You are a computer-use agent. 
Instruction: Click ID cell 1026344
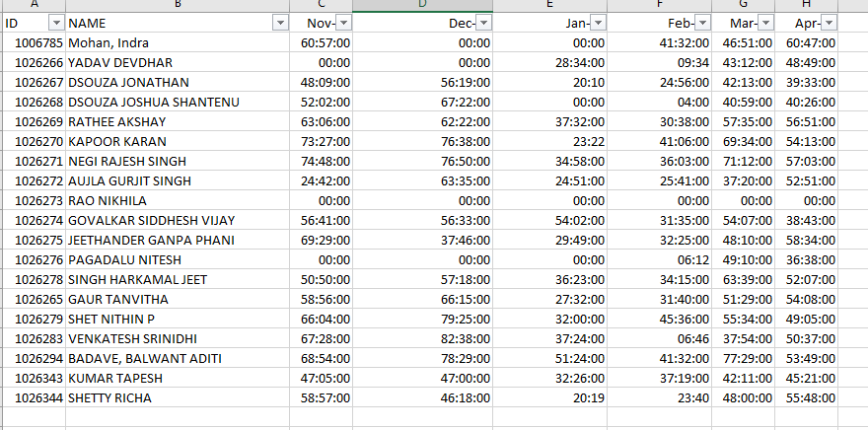pyautogui.click(x=34, y=397)
